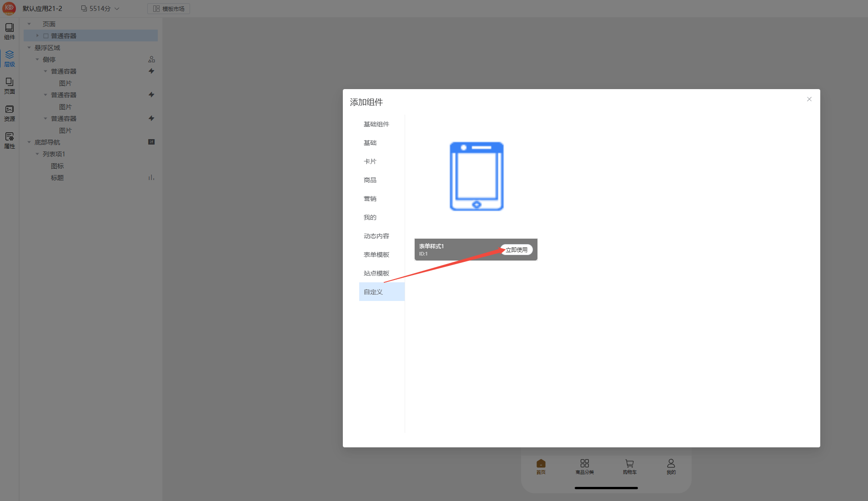
Task: Open the 资源 resources sidebar icon
Action: [9, 113]
